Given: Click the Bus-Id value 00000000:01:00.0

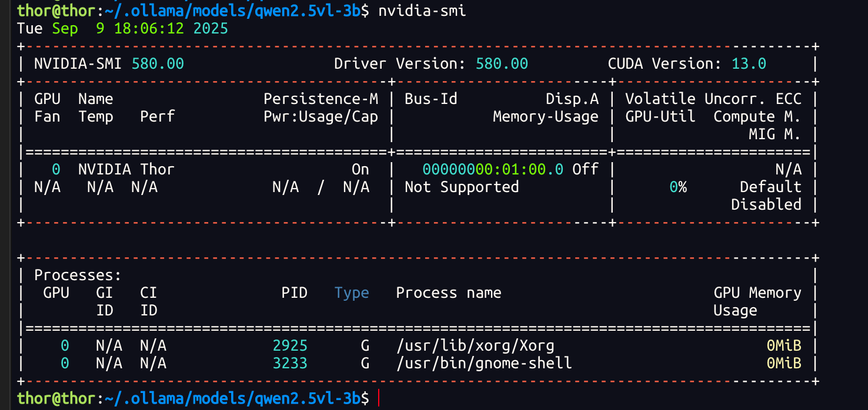Looking at the screenshot, I should [x=493, y=169].
